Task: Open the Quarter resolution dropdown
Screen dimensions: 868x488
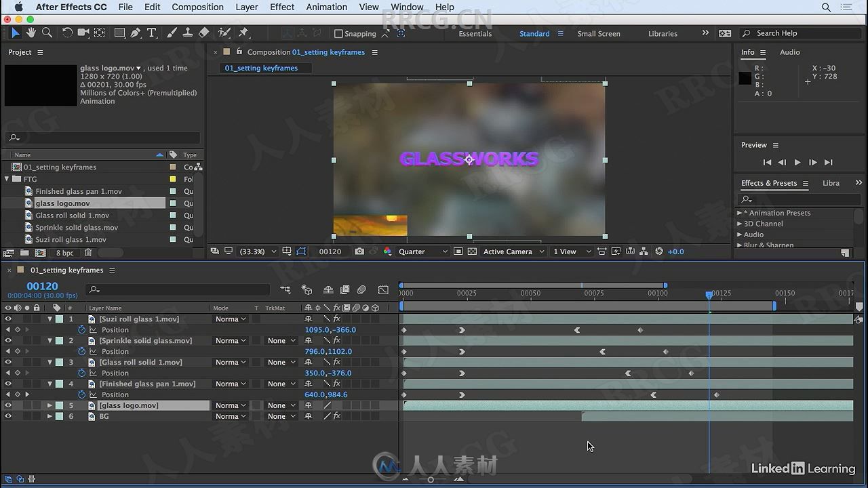Action: coord(422,251)
